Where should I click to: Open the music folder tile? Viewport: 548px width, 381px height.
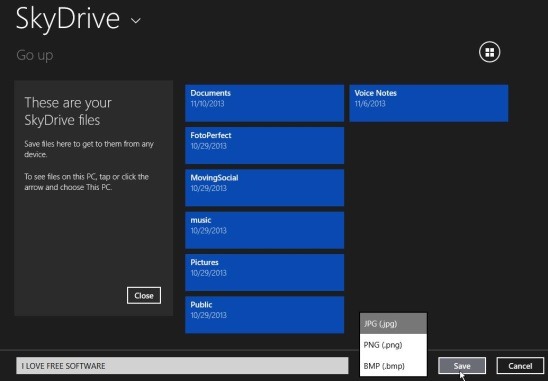pyautogui.click(x=265, y=230)
